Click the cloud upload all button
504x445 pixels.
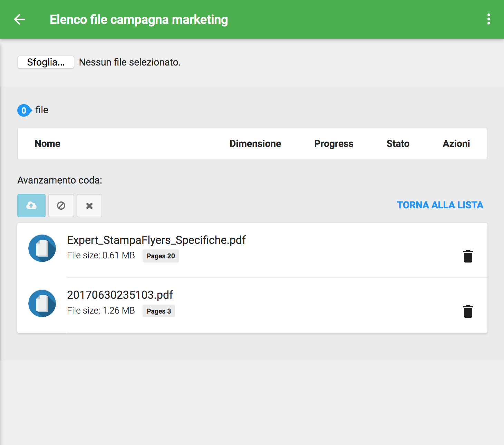[x=31, y=206]
